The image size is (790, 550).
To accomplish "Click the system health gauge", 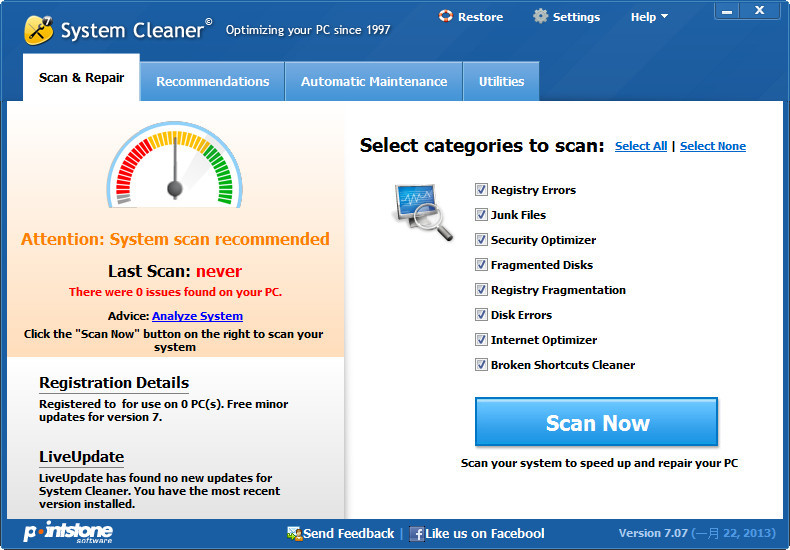I will pyautogui.click(x=175, y=164).
